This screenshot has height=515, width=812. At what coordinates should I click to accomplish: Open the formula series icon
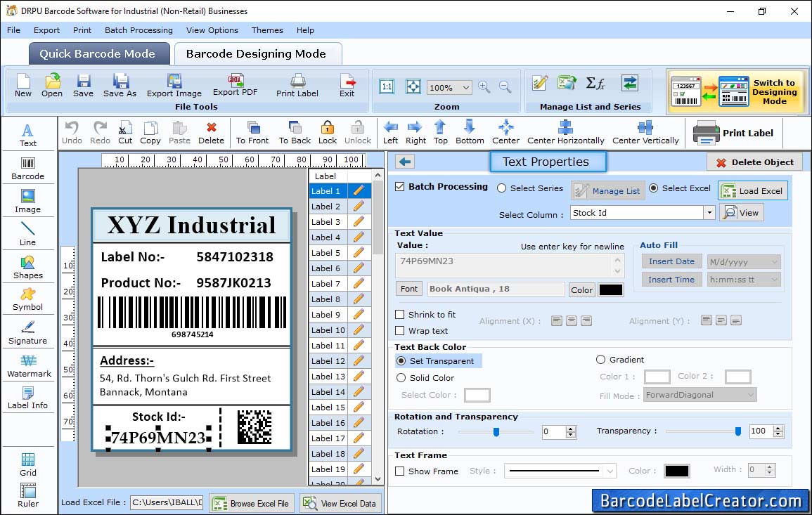tap(595, 83)
